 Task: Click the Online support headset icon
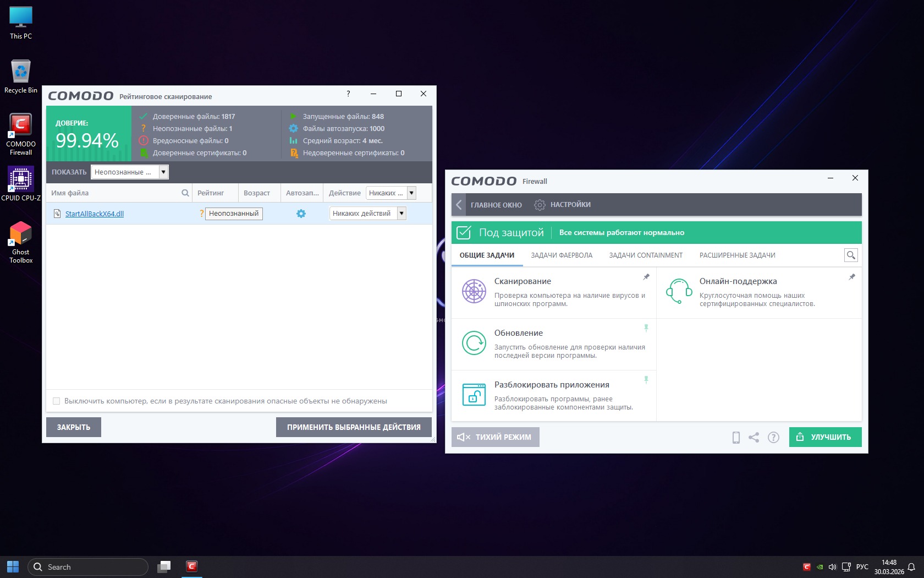(x=679, y=291)
